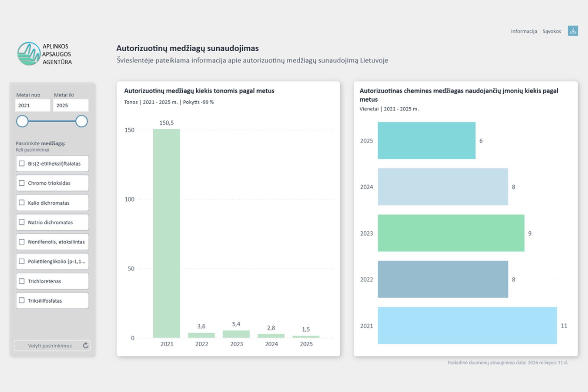This screenshot has width=588, height=392.
Task: Toggle the Polietilenglikolio checkbox
Action: [x=22, y=261]
